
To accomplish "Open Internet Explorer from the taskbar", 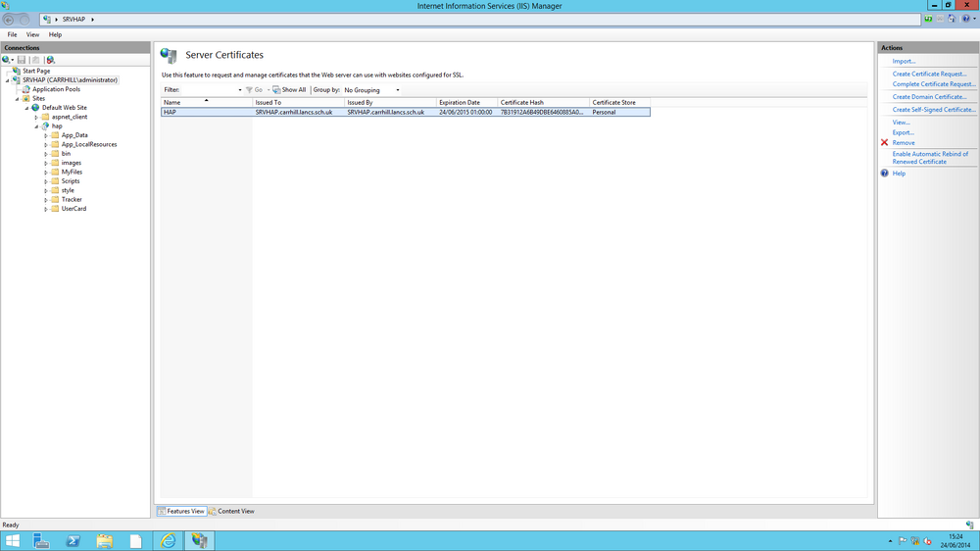I will (x=169, y=541).
